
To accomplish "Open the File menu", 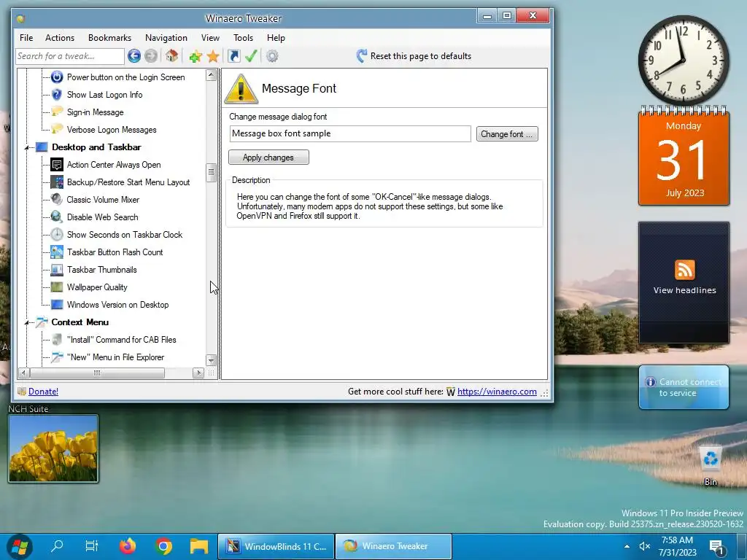I will click(x=26, y=38).
